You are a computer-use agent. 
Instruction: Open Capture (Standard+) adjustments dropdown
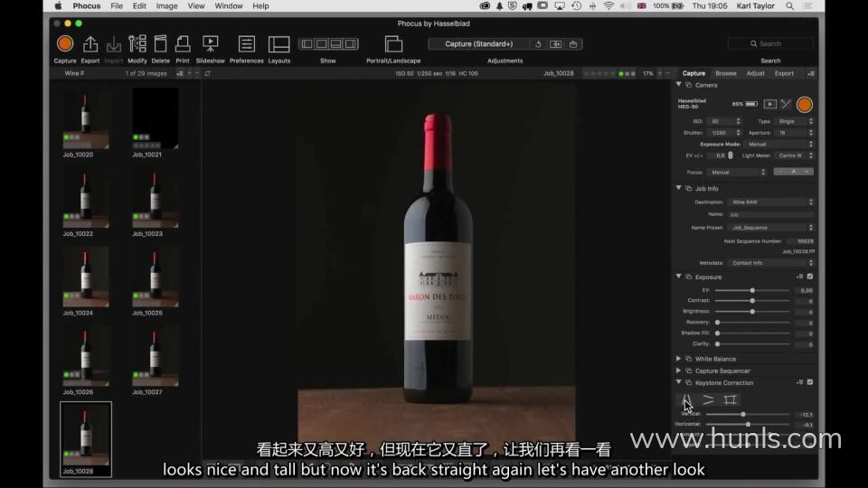(479, 43)
